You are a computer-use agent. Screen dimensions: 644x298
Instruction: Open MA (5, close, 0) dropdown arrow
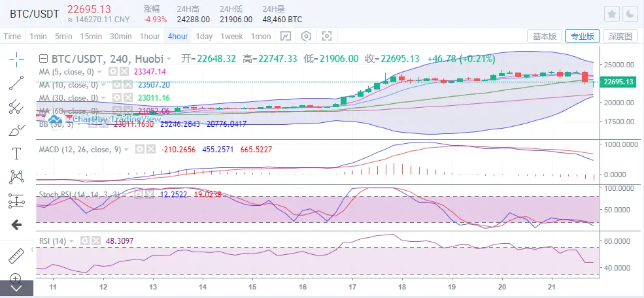pos(99,73)
